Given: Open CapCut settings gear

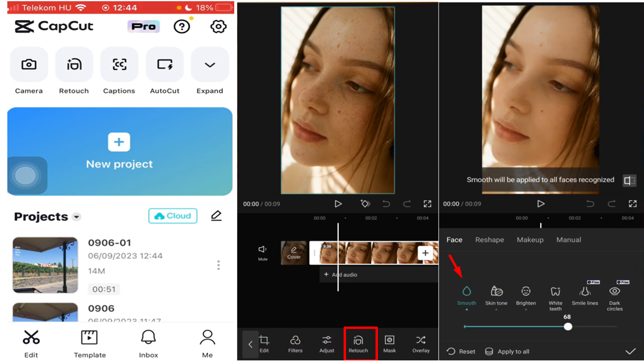Looking at the screenshot, I should [x=218, y=27].
